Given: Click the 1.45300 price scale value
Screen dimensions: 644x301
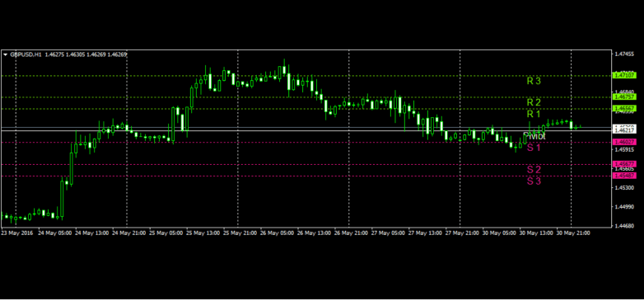Looking at the screenshot, I should coord(624,187).
